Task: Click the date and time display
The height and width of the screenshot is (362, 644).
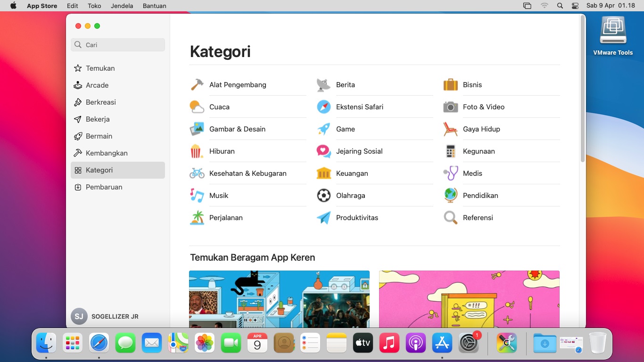Action: coord(611,6)
